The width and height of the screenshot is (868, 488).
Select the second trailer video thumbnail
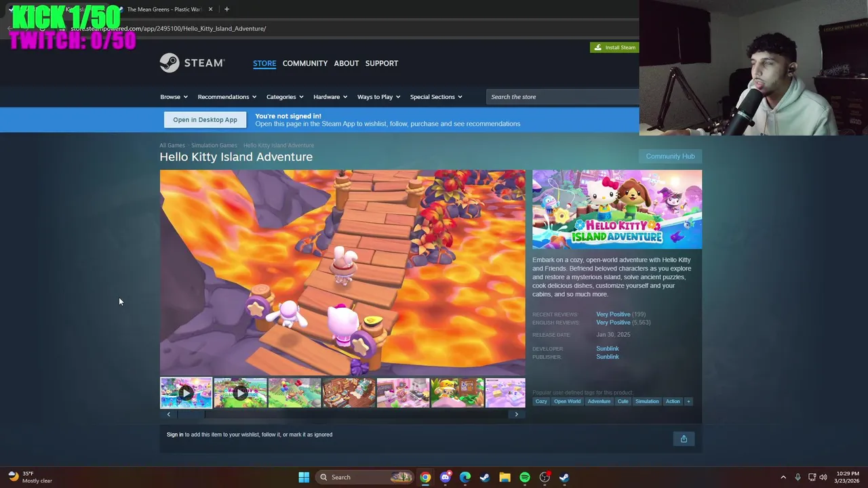click(x=240, y=393)
